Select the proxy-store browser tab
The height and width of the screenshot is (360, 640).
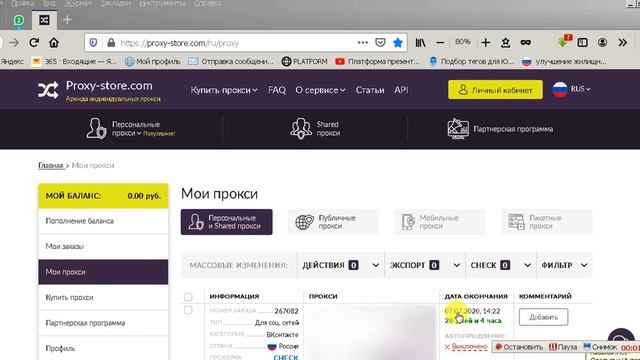coord(44,20)
